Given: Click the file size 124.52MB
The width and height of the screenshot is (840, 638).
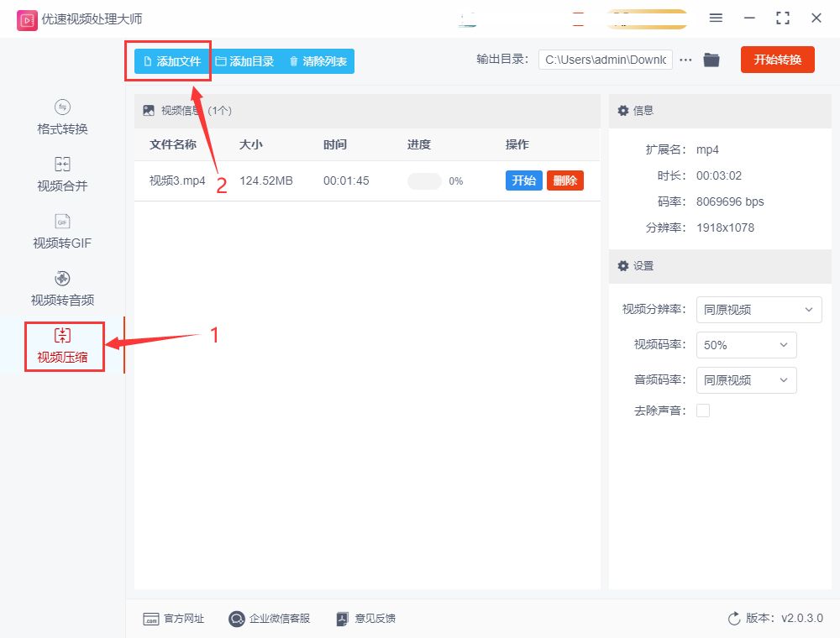Looking at the screenshot, I should coord(266,180).
